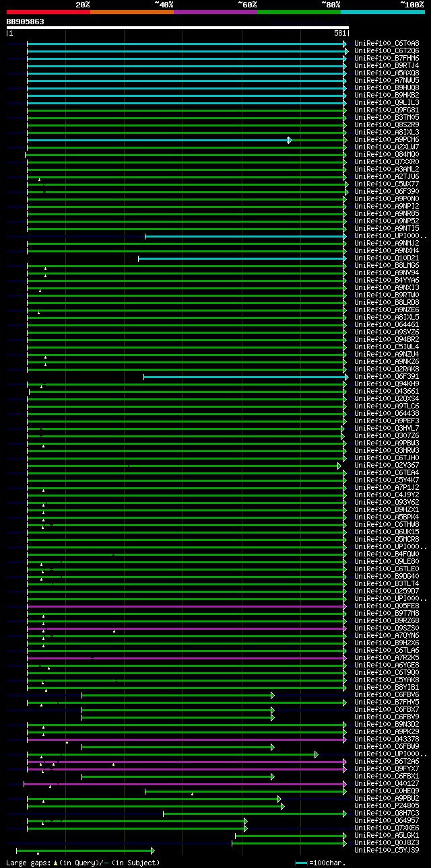Click the arrowhead marker on the A9PCH6 bar

pyautogui.click(x=290, y=140)
